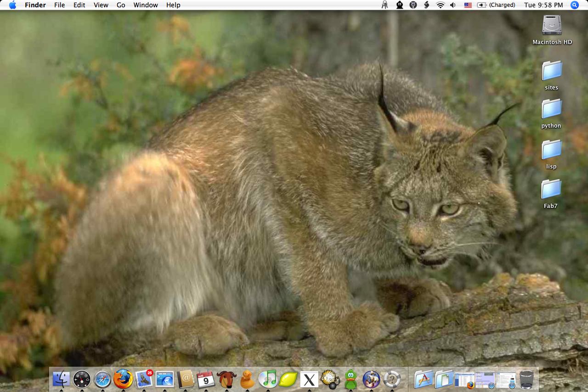Restore the purple minimized Safari window
This screenshot has height=392, width=588.
tap(485, 380)
